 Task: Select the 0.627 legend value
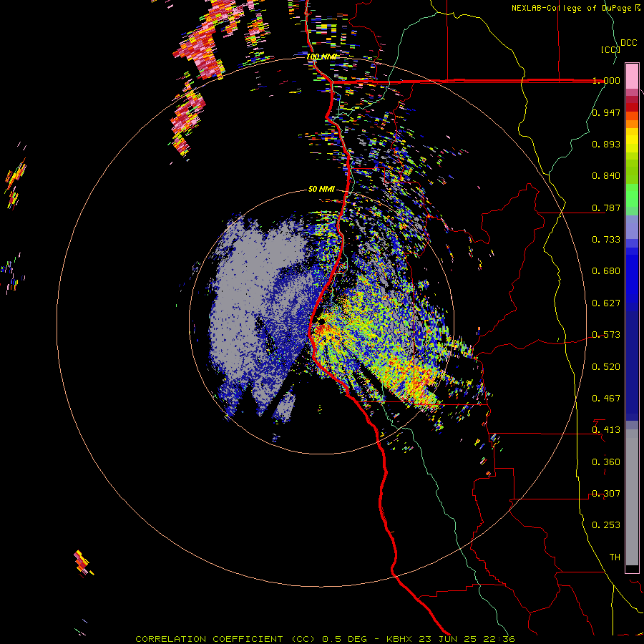click(x=606, y=303)
